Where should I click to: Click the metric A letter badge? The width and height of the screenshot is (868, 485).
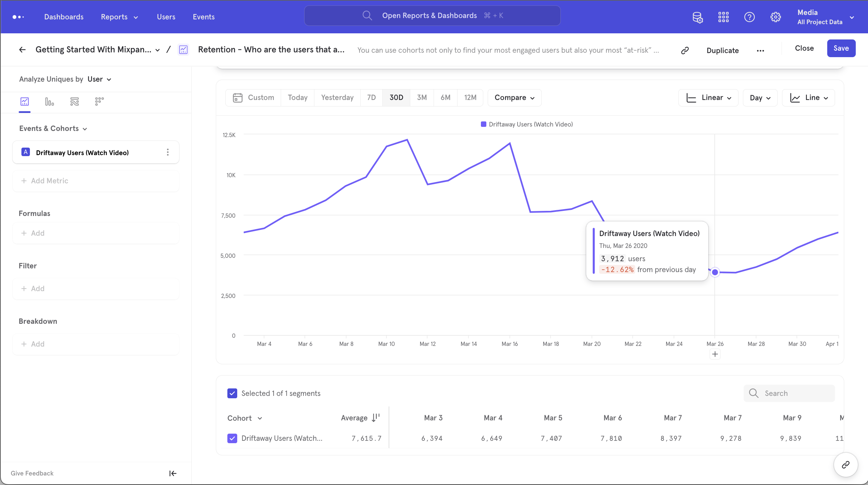pos(25,152)
